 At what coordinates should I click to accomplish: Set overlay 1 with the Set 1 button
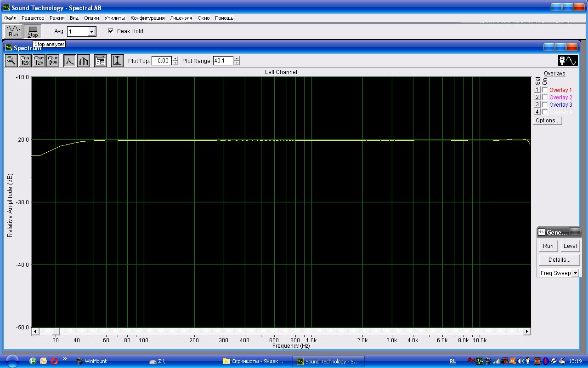point(537,90)
